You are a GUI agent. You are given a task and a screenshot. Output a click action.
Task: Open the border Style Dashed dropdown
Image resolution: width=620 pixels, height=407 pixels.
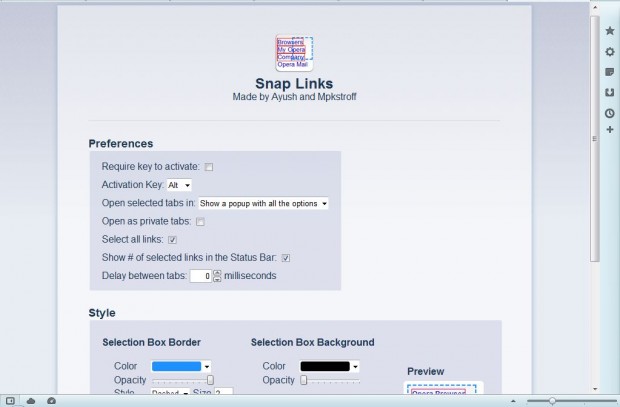pos(170,392)
